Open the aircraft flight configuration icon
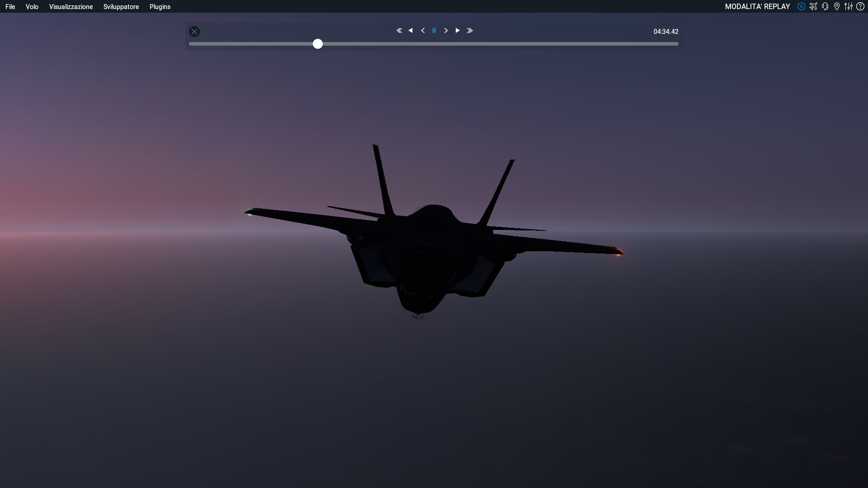868x488 pixels. [x=813, y=6]
